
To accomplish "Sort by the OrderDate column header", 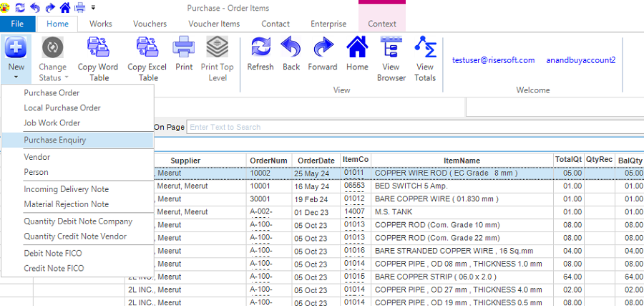I will (316, 161).
